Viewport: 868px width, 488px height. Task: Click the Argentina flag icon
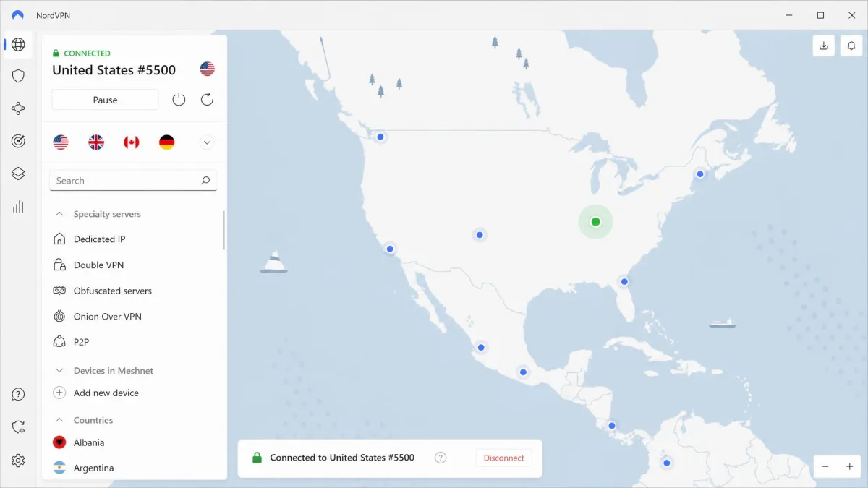coord(59,468)
